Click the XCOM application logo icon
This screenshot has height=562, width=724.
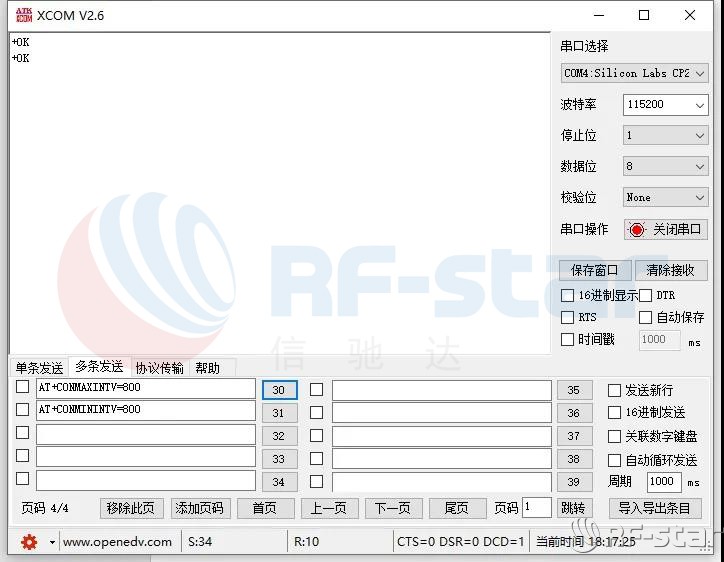coord(24,15)
